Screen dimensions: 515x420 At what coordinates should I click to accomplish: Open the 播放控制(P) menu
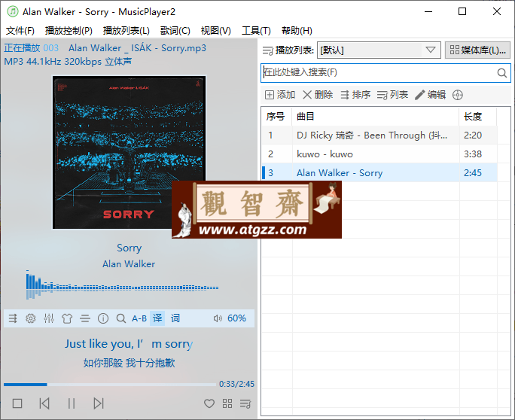69,31
